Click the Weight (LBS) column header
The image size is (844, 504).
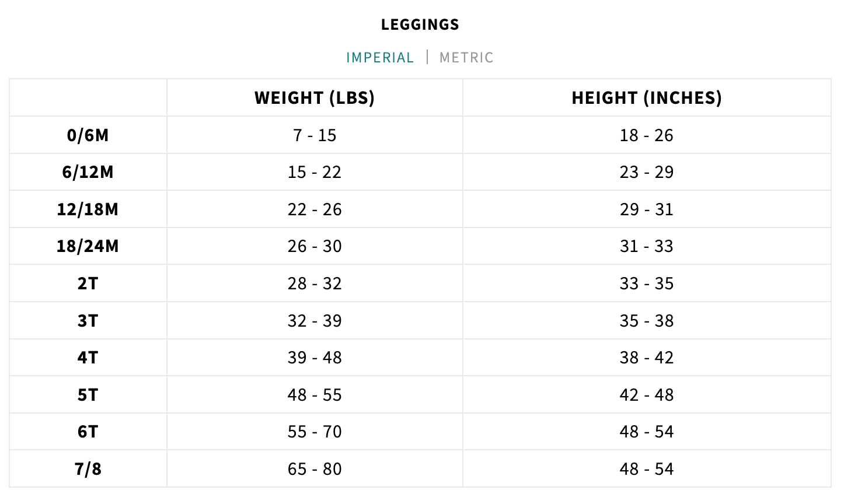pyautogui.click(x=315, y=98)
